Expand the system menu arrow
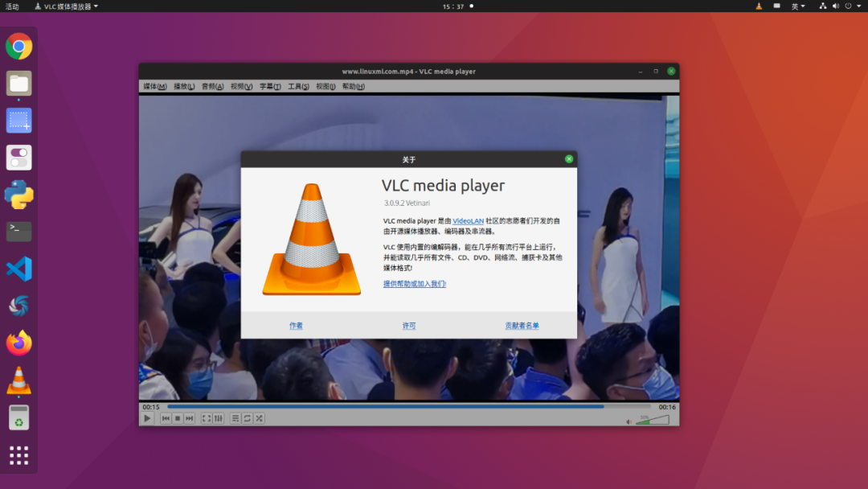The width and height of the screenshot is (868, 489). pyautogui.click(x=859, y=6)
